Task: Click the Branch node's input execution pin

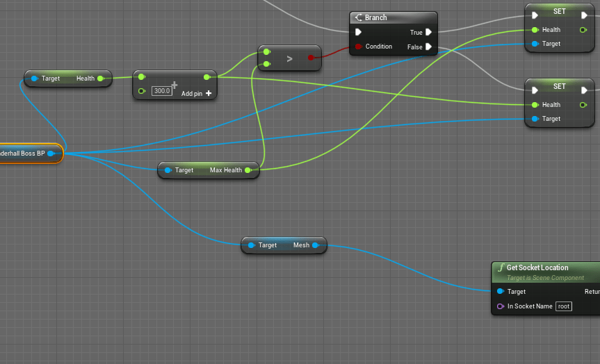Action: [x=358, y=32]
